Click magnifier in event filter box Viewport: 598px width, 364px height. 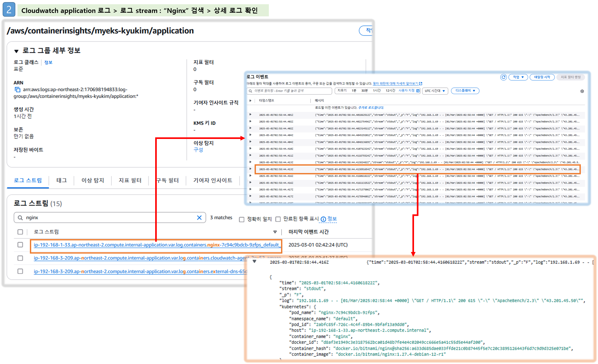pyautogui.click(x=250, y=91)
